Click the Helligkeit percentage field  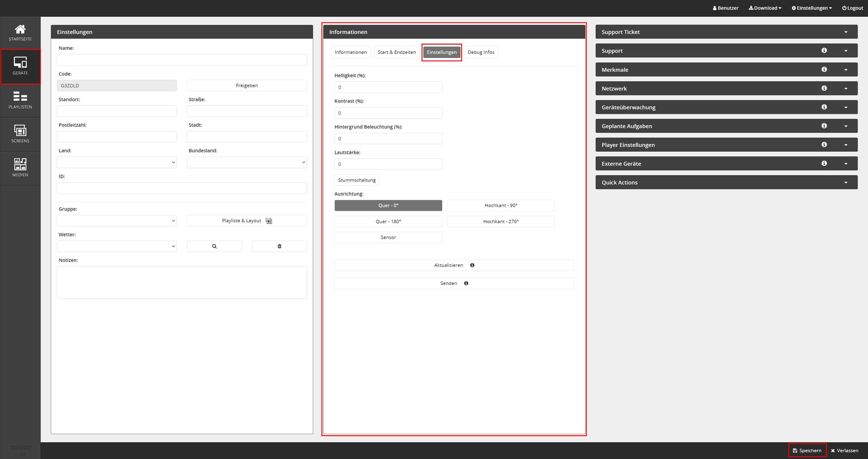[x=388, y=87]
